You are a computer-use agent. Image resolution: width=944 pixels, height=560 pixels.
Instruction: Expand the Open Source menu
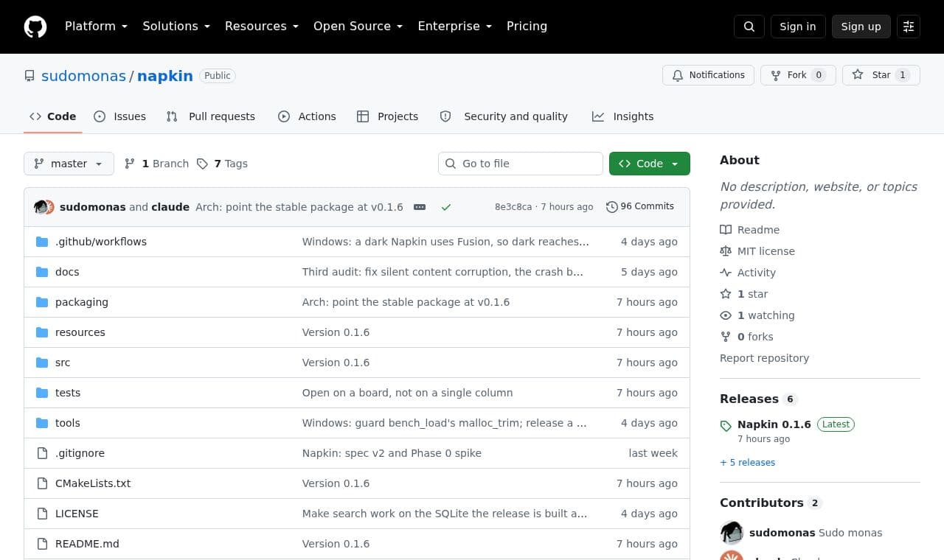[358, 27]
